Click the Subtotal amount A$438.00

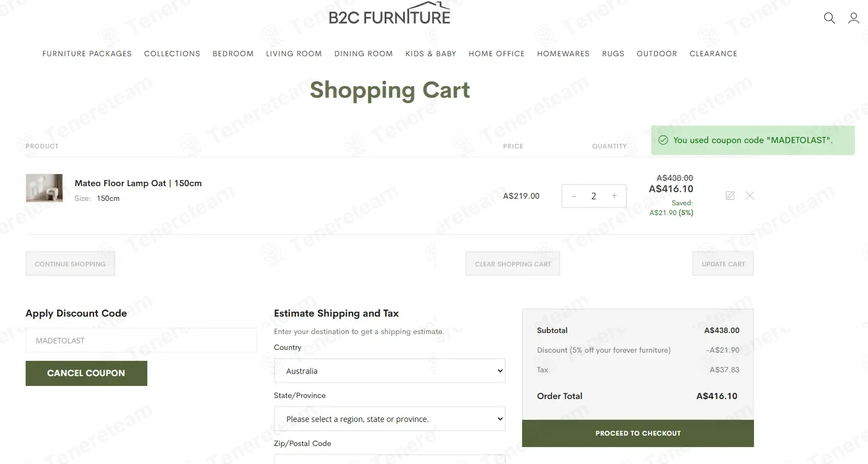coord(722,330)
